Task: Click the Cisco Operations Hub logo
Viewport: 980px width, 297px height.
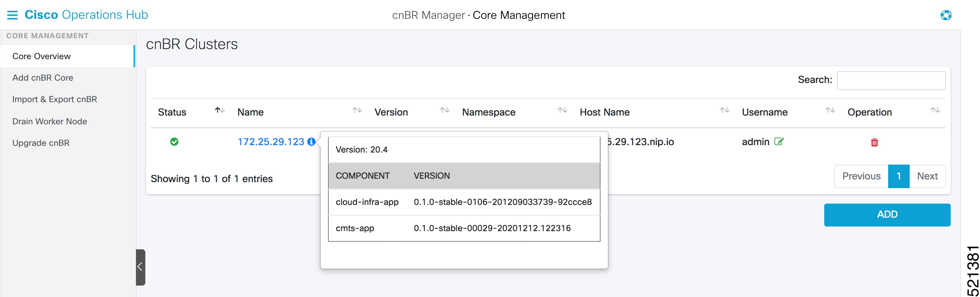Action: (x=86, y=15)
